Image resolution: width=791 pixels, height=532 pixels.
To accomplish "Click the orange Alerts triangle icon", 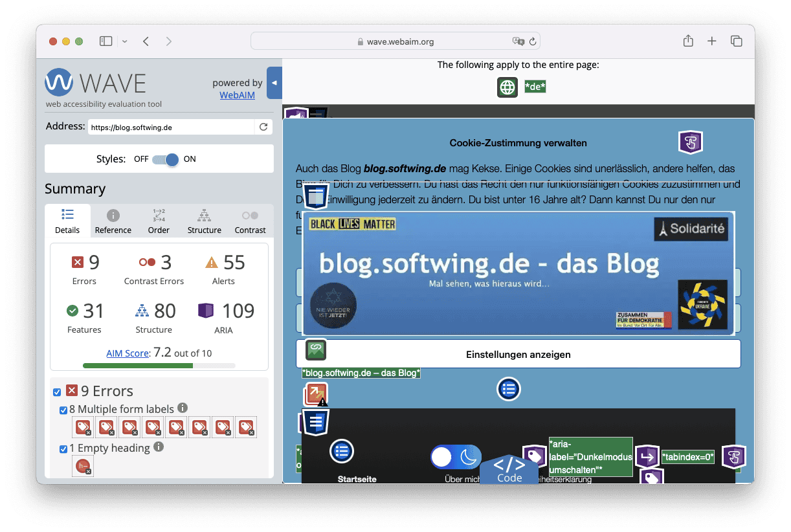I will (x=211, y=262).
